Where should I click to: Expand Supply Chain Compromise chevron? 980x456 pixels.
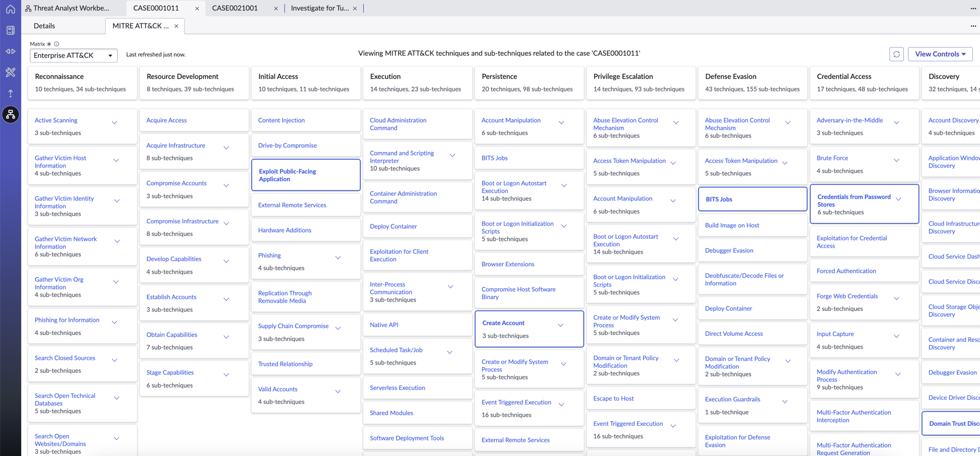tap(338, 328)
